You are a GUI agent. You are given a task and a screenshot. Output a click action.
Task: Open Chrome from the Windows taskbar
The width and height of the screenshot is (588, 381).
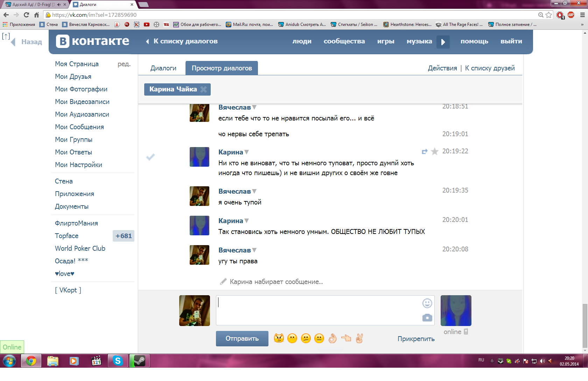coord(31,361)
